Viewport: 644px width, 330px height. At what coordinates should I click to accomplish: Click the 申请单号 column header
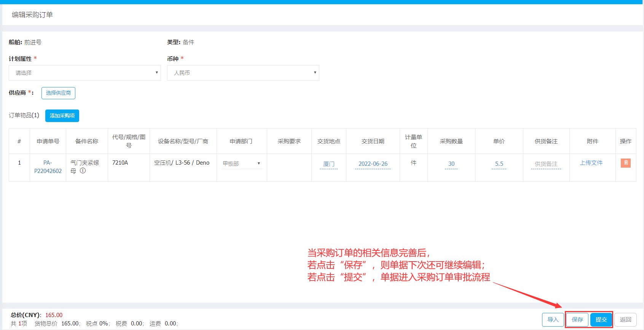coord(48,141)
